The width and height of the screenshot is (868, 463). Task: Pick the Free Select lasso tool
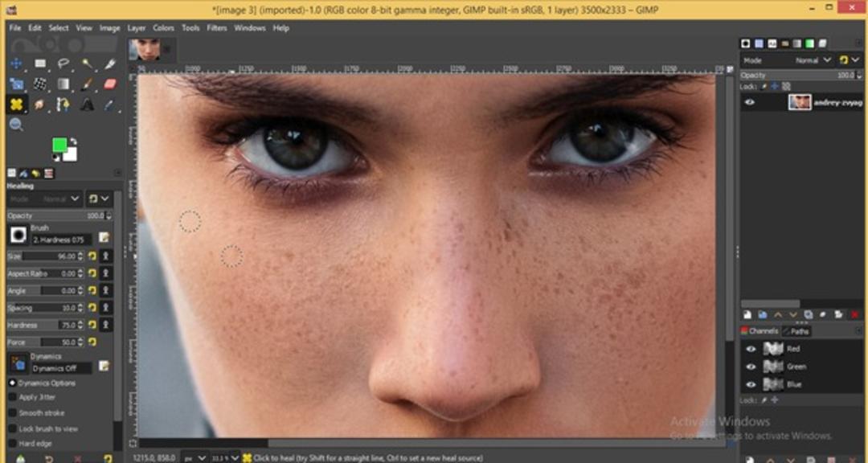point(63,64)
